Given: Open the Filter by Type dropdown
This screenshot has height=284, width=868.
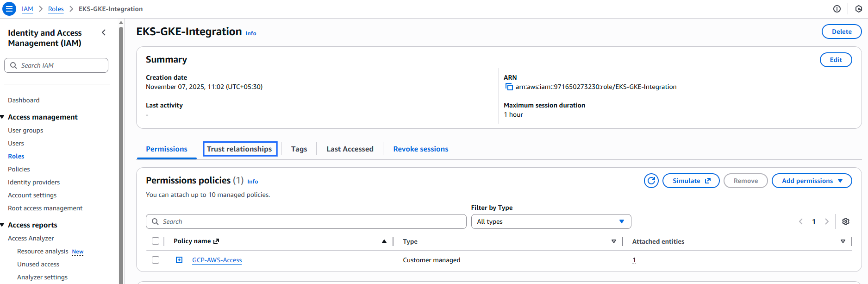Looking at the screenshot, I should click(550, 221).
